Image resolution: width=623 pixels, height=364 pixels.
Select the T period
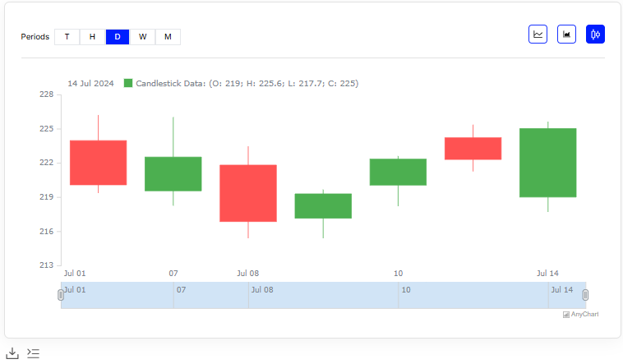tap(67, 37)
